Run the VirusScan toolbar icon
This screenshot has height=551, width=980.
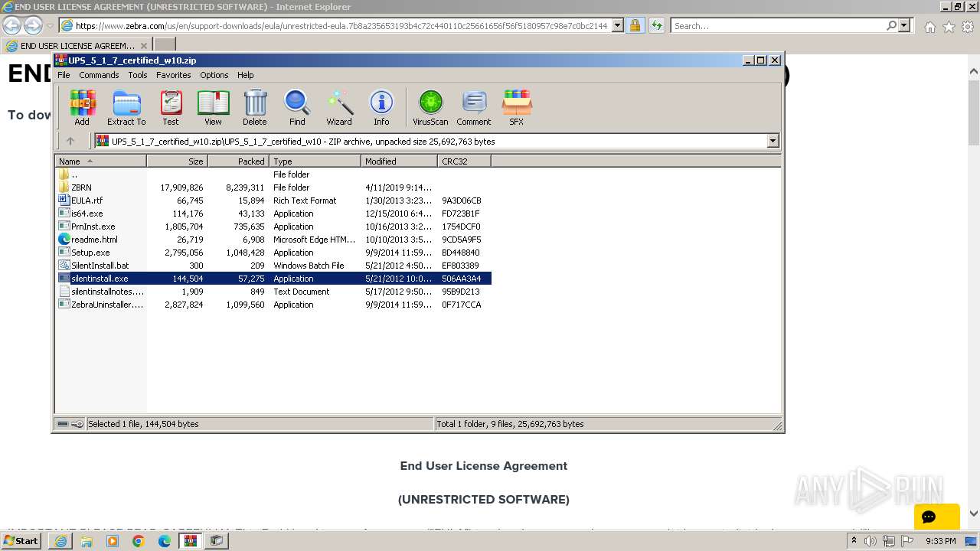(x=430, y=107)
